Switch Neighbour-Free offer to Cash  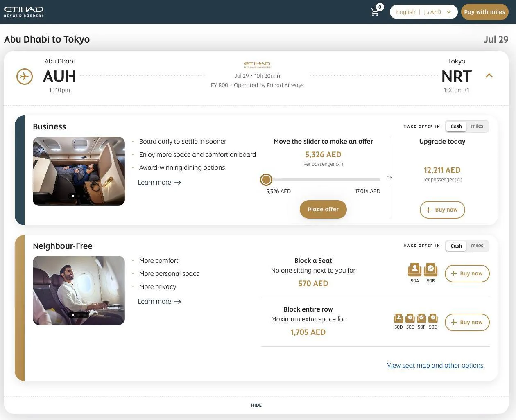456,246
